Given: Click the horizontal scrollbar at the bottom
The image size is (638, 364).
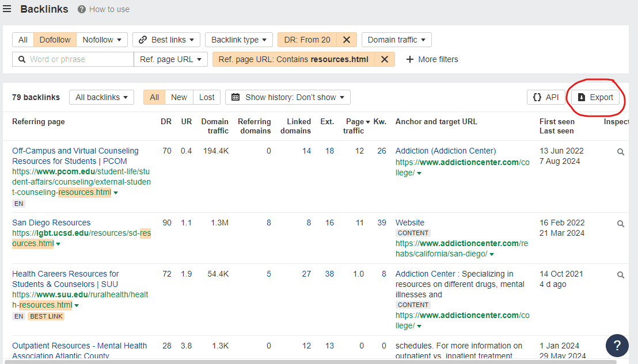Looking at the screenshot, I should (309, 362).
